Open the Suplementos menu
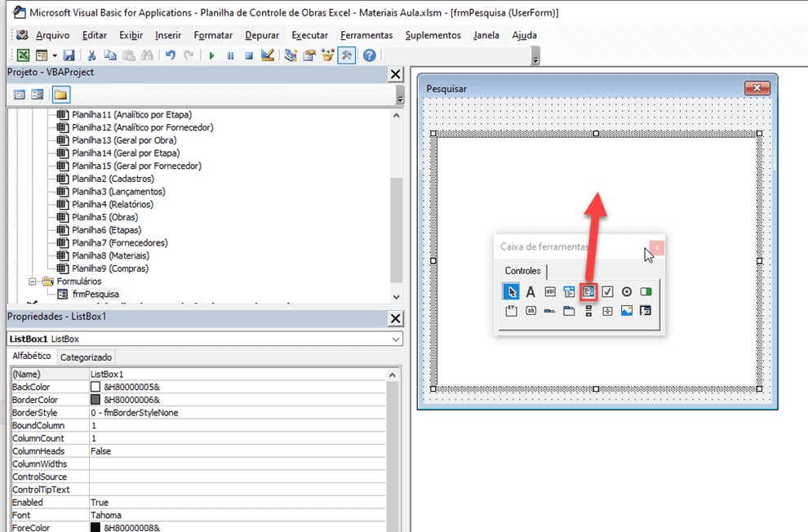This screenshot has height=532, width=808. click(x=433, y=36)
